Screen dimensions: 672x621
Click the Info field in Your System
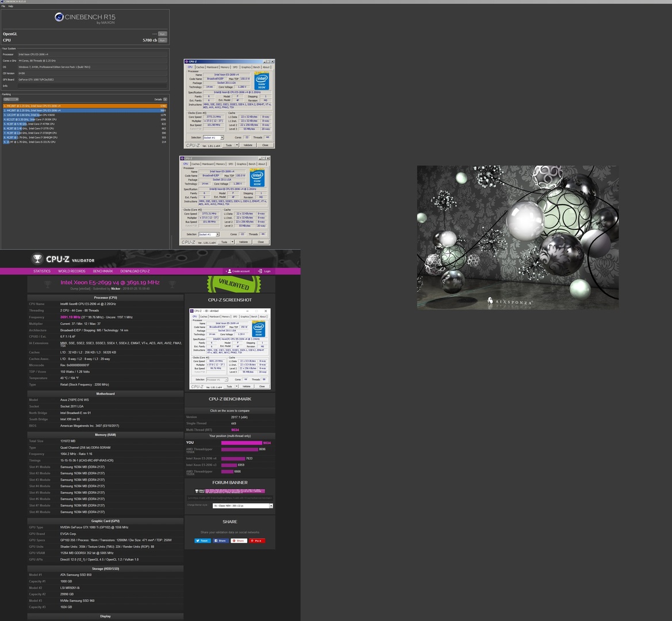point(92,86)
